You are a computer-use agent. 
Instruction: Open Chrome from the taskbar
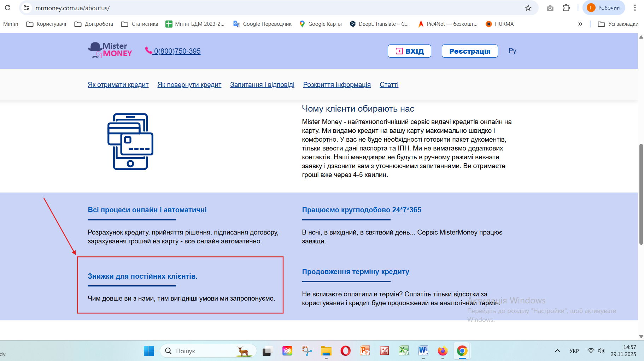462,351
